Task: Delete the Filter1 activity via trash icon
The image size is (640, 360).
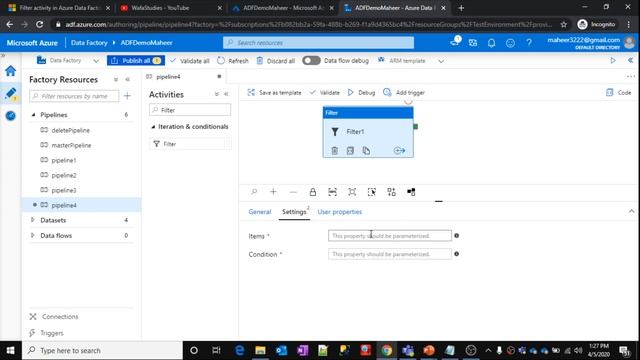Action: pyautogui.click(x=334, y=151)
